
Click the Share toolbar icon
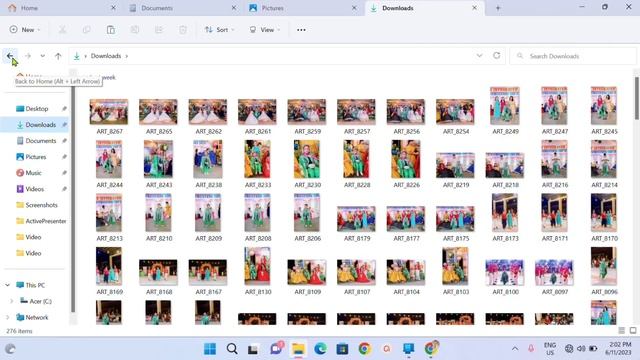(159, 30)
